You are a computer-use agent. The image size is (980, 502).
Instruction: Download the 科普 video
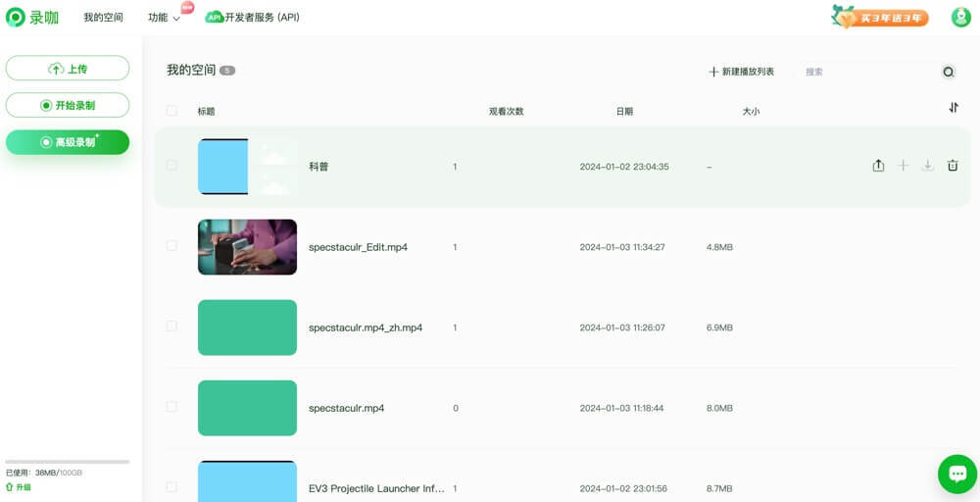tap(927, 166)
